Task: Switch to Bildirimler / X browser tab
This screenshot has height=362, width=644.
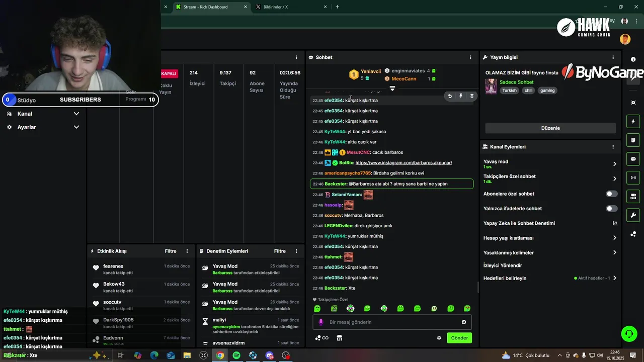Action: [291, 7]
